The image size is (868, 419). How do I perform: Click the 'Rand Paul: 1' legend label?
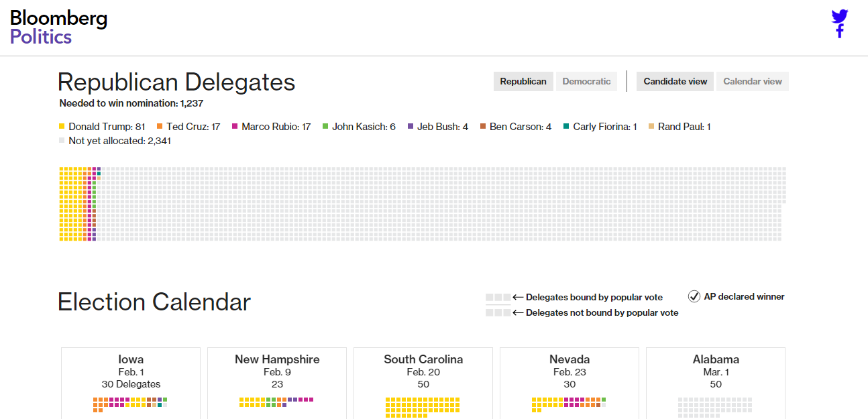[x=684, y=127]
